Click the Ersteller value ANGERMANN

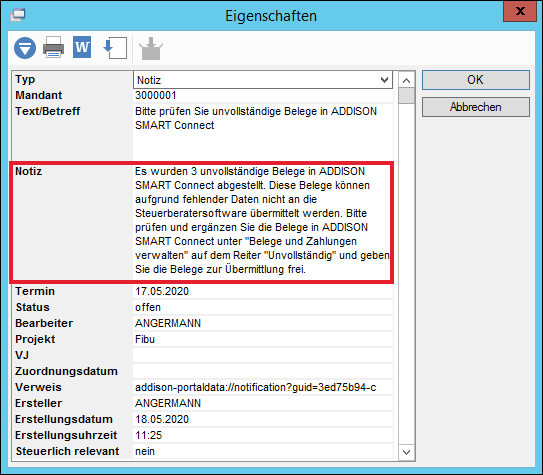pyautogui.click(x=168, y=403)
